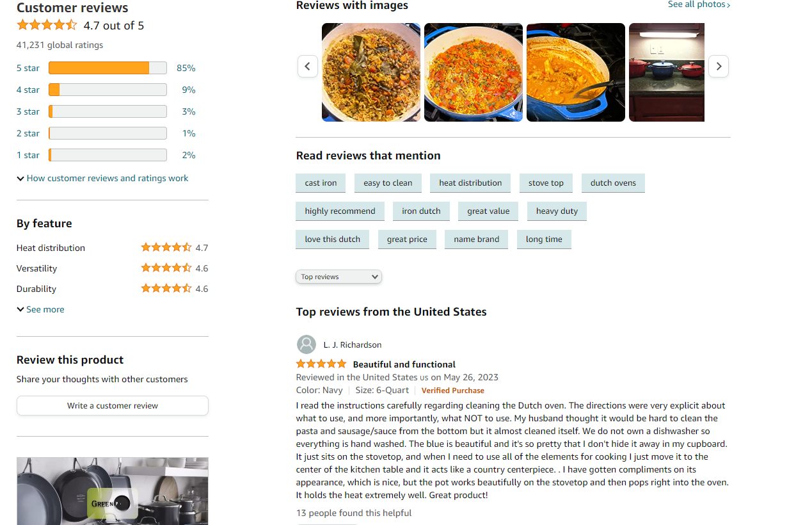Filter reviews by the 'great value' tag
The width and height of the screenshot is (812, 525).
488,211
